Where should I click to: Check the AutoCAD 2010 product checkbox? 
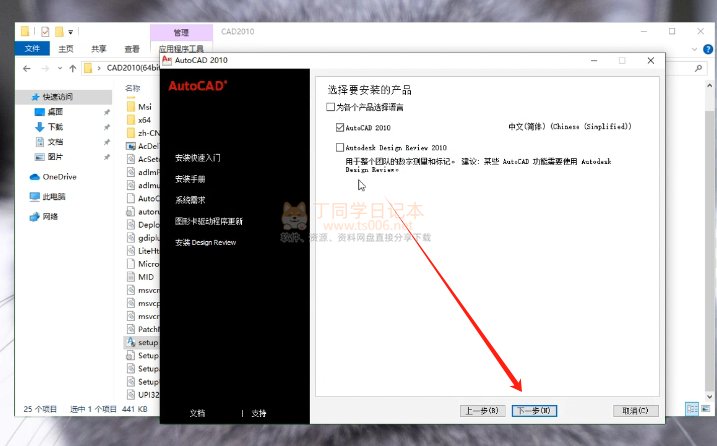(340, 128)
